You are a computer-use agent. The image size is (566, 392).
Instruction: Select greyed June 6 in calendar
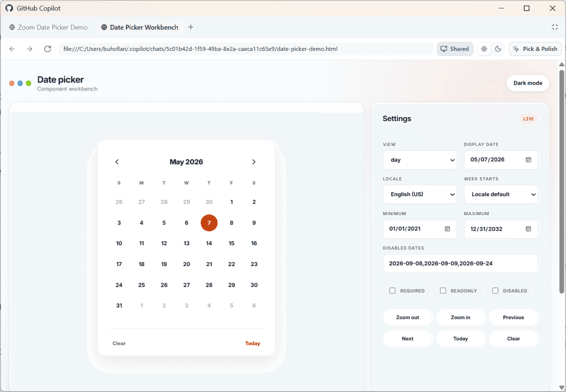254,305
